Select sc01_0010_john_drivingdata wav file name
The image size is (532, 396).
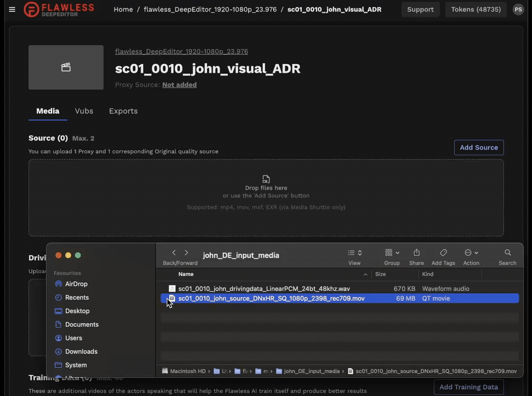(264, 289)
